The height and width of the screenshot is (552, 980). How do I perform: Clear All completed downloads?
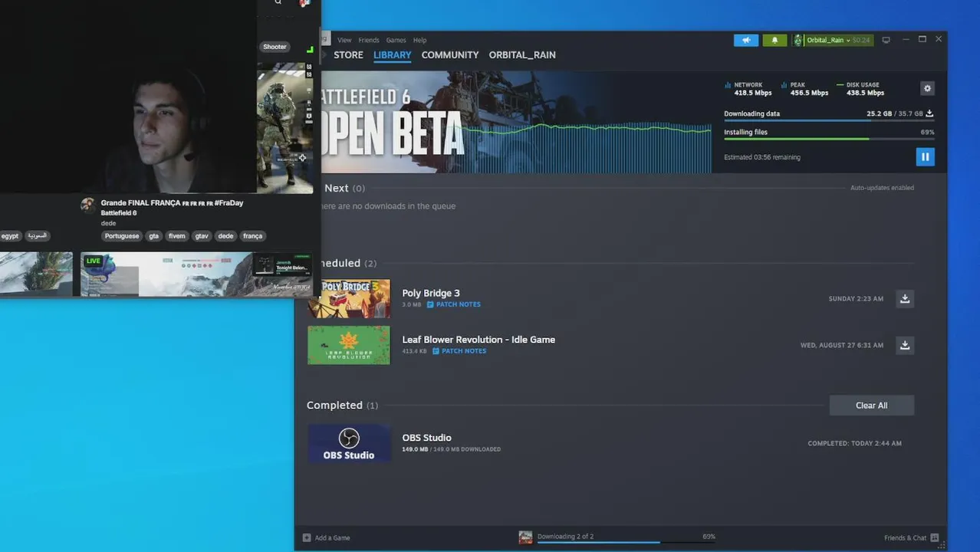[871, 406]
